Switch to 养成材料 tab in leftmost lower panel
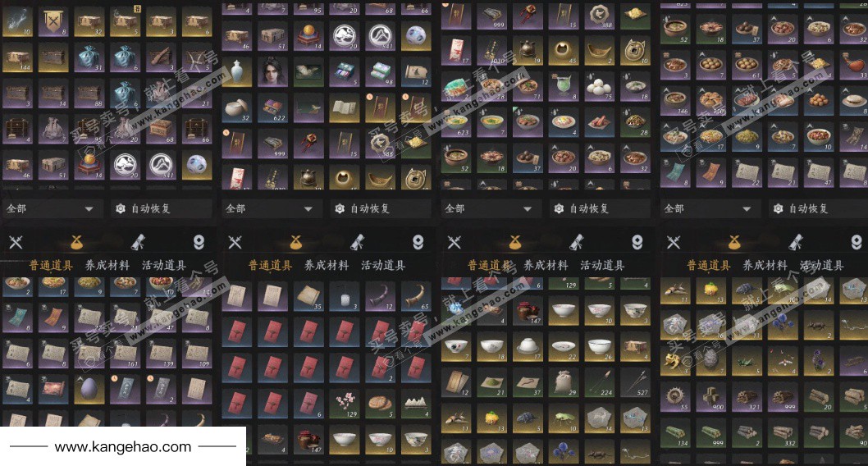Image resolution: width=868 pixels, height=466 pixels. click(x=107, y=266)
